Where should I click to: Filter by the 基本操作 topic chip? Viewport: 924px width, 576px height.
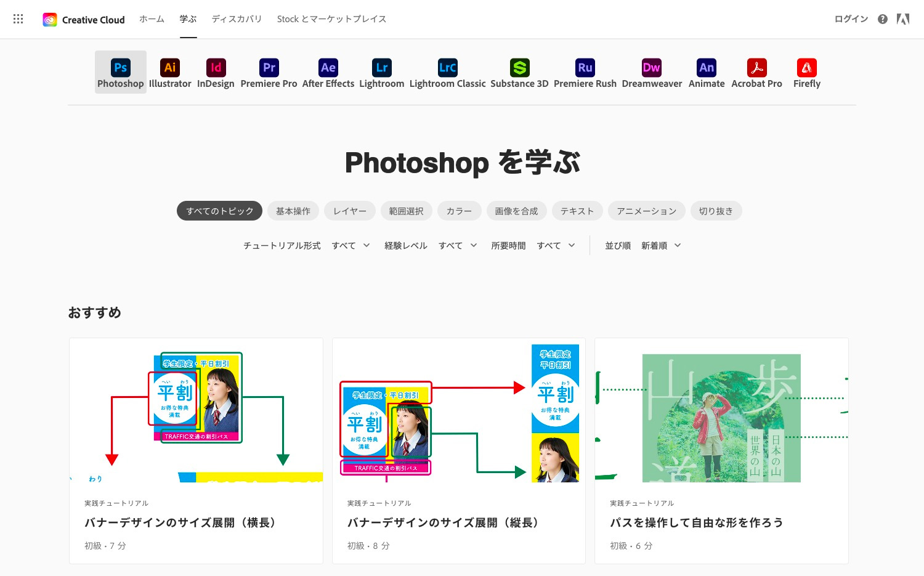tap(293, 211)
